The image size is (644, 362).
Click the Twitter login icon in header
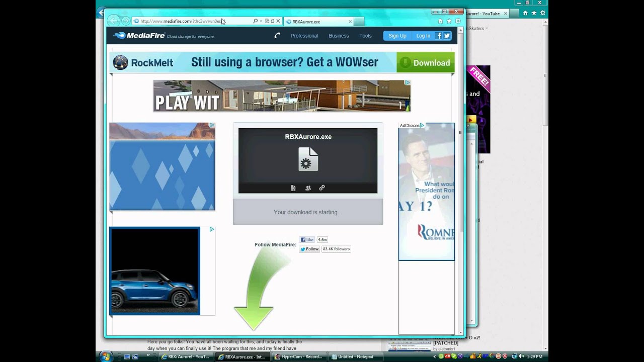tap(447, 36)
